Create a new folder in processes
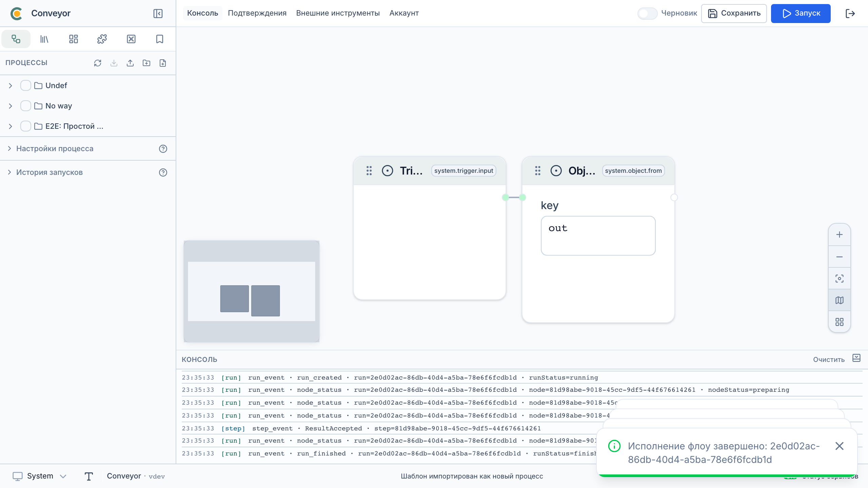868x488 pixels. (x=146, y=63)
